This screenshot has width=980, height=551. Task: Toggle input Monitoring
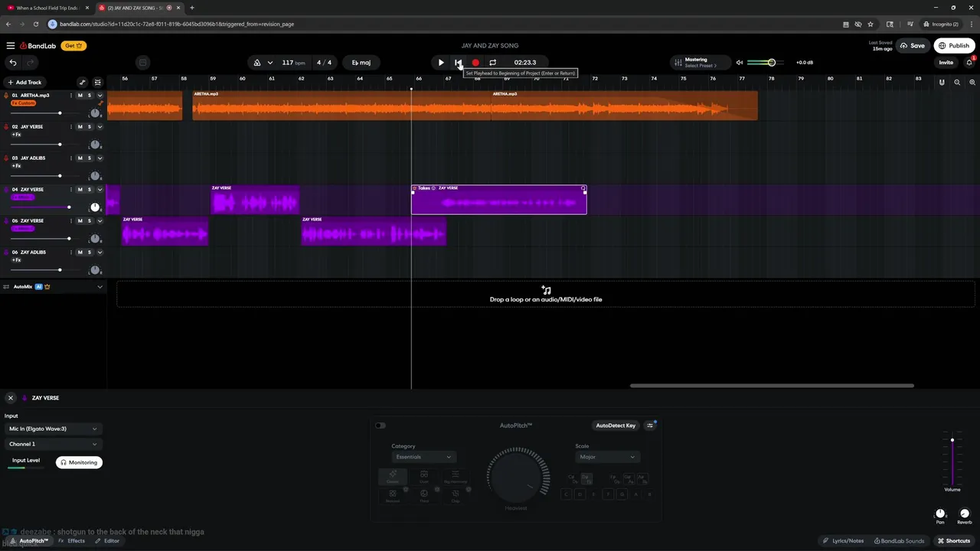pyautogui.click(x=79, y=462)
